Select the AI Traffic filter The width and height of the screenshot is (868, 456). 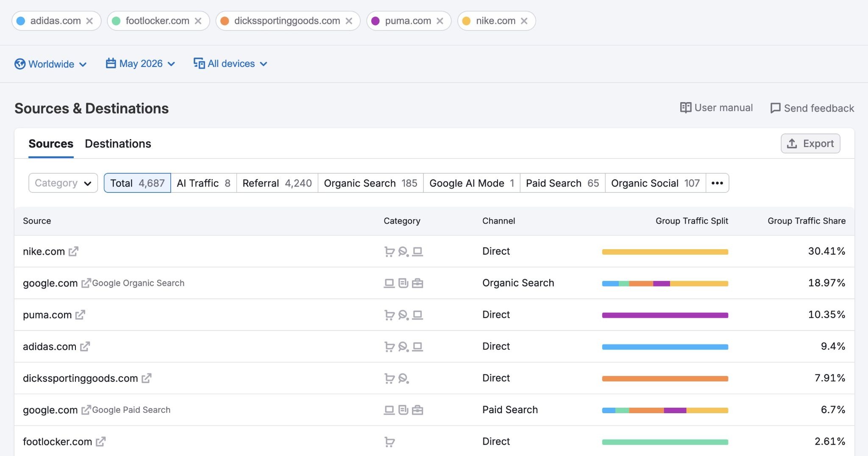[x=203, y=183]
